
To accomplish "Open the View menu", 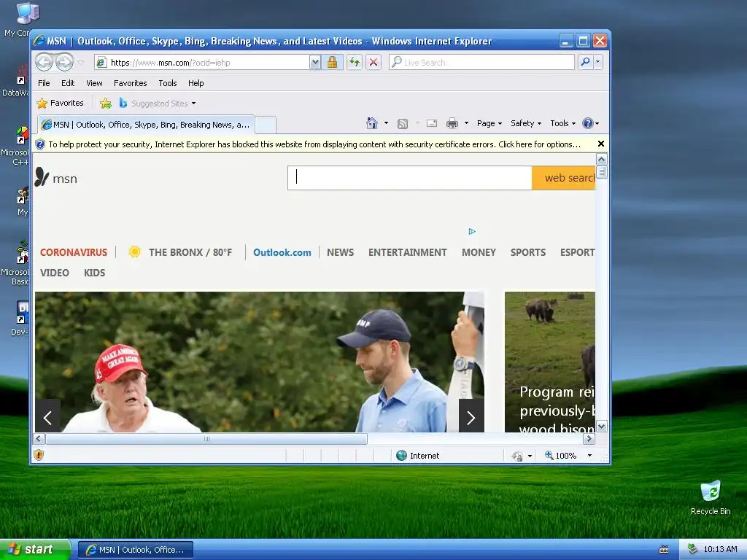I will [x=94, y=83].
